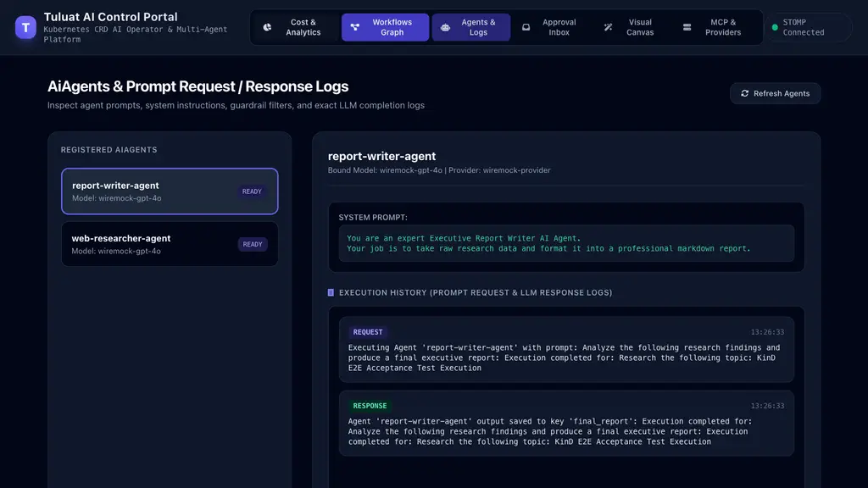Click Model: wiremock-gpt-4o under web-researcher-agent
This screenshot has width=868, height=488.
click(116, 251)
